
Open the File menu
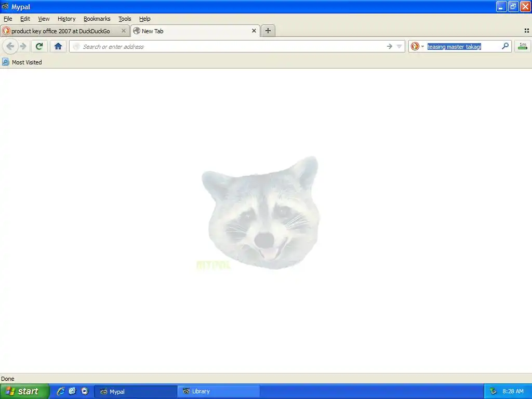click(x=8, y=19)
